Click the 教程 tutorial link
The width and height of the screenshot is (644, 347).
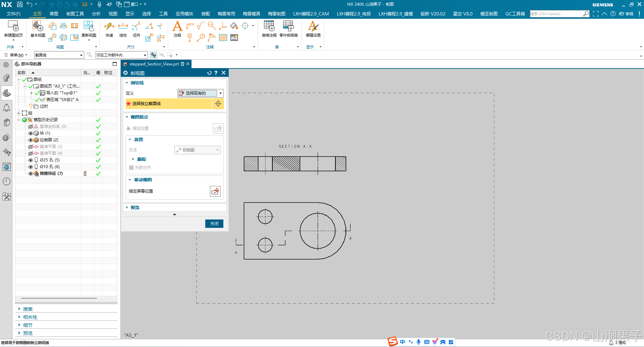pos(626,14)
